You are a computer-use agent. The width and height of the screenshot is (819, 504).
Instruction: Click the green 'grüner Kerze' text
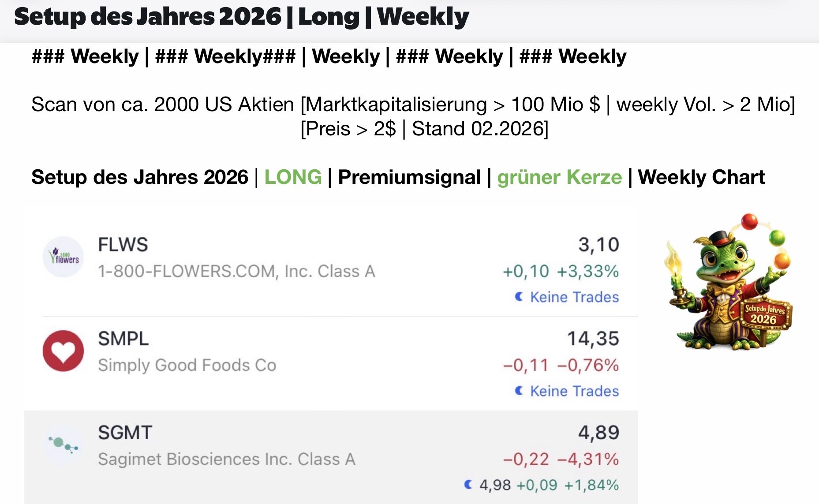click(559, 177)
